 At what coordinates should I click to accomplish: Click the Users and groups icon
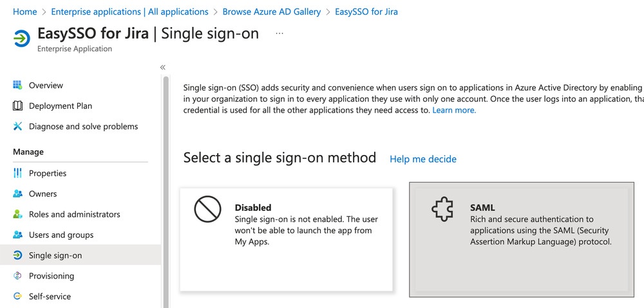(17, 235)
